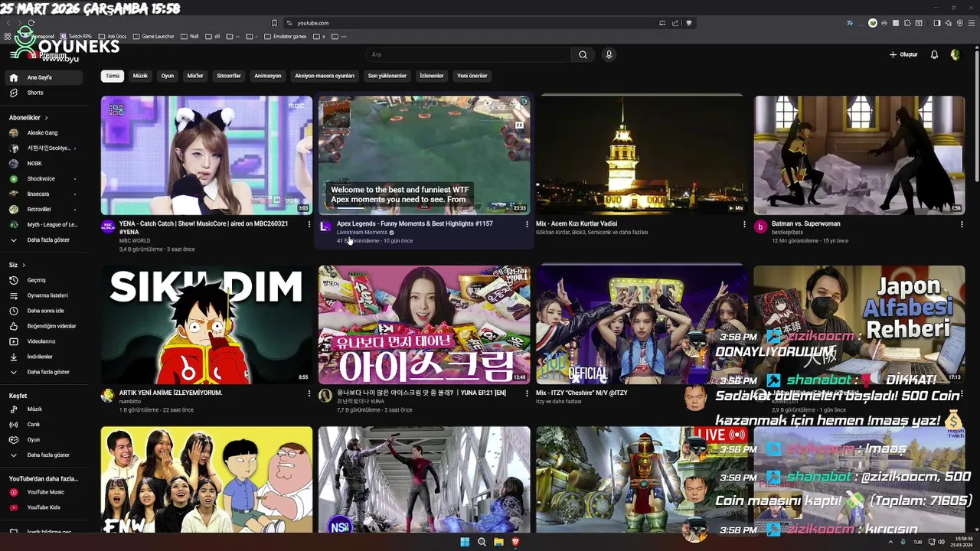Open the linsecara subscription
The width and height of the screenshot is (980, 551).
[44, 194]
